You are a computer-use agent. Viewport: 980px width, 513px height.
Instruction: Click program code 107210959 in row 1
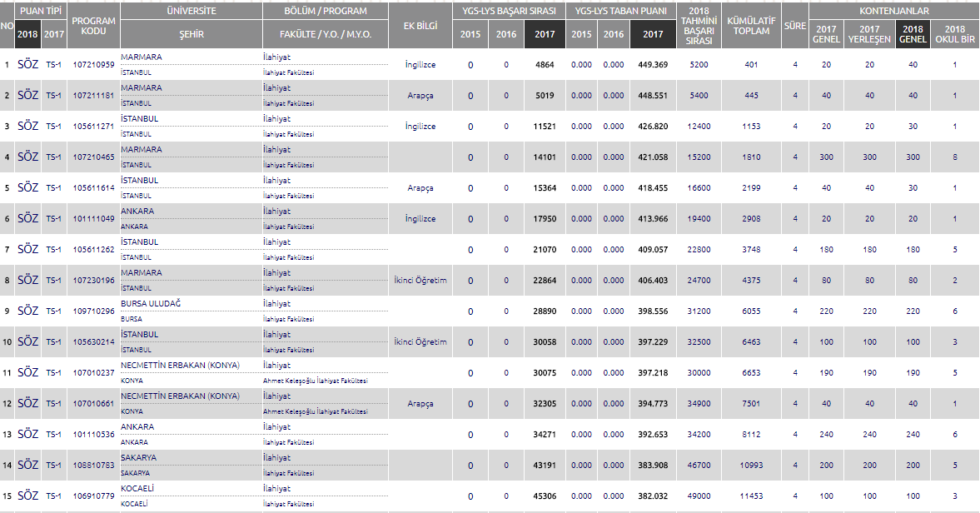click(93, 65)
